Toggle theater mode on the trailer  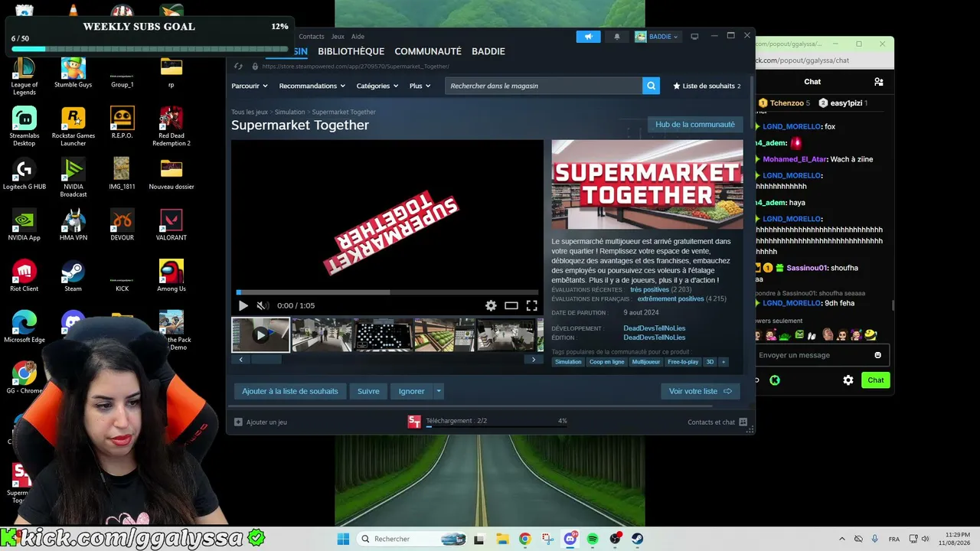pyautogui.click(x=511, y=305)
